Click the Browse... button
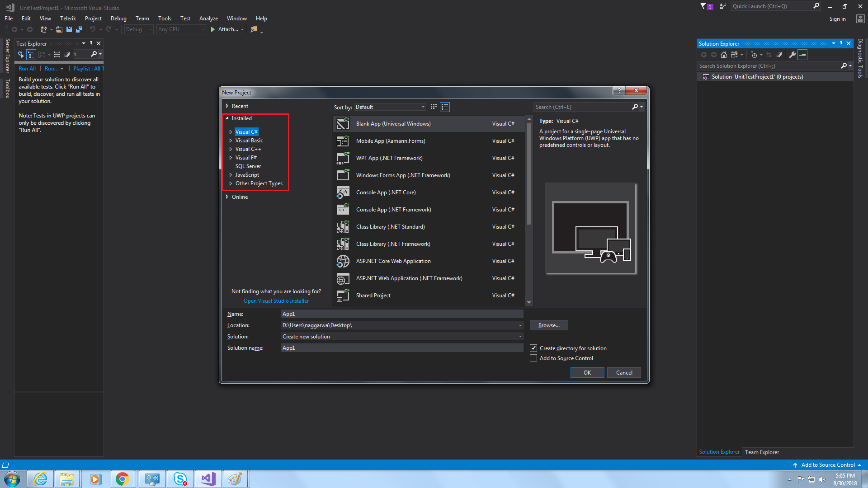The image size is (868, 488). coord(549,325)
